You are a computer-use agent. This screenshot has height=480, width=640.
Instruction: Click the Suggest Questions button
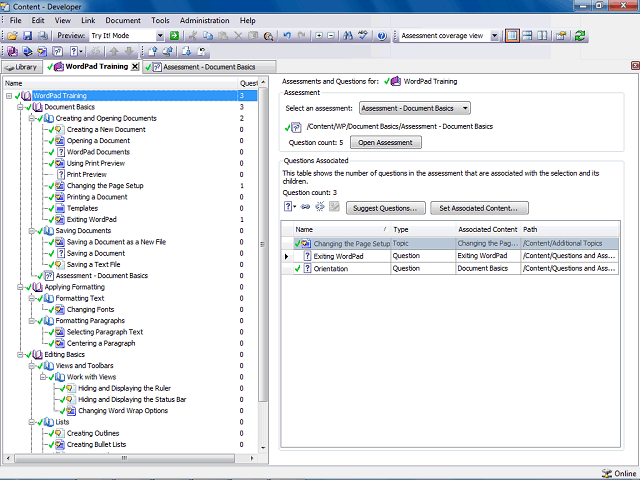coord(385,208)
